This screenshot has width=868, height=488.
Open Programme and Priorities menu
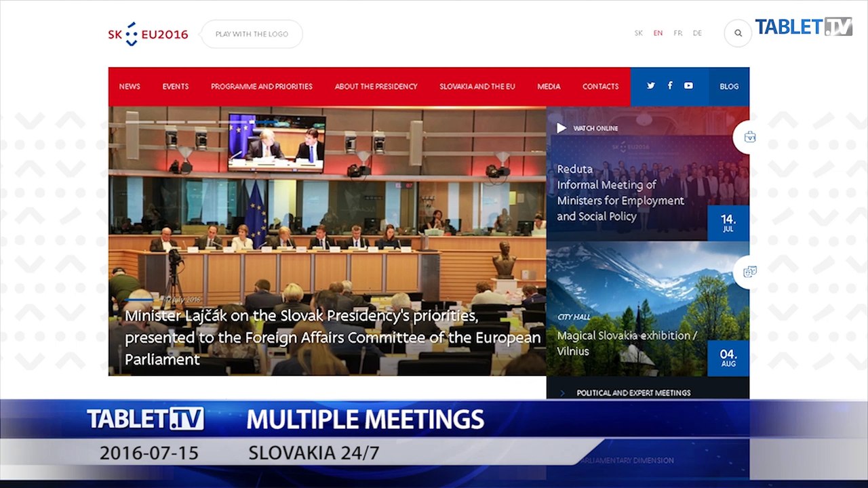262,87
